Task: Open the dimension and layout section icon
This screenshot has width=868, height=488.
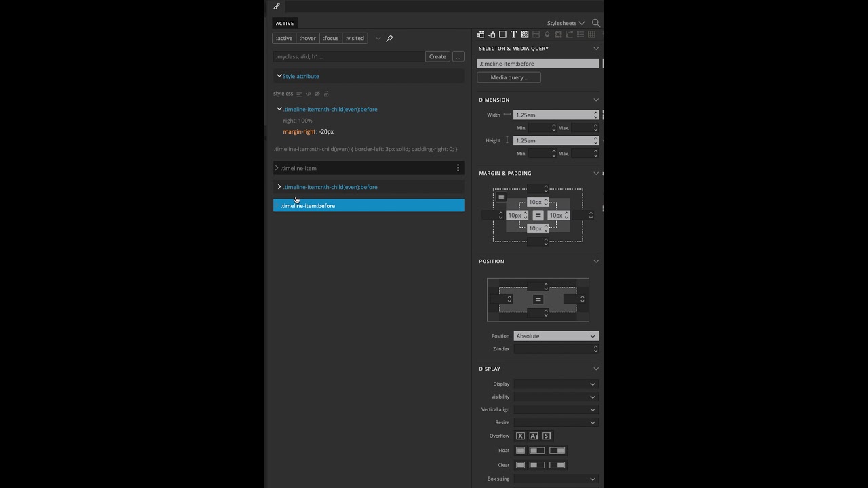Action: point(481,34)
